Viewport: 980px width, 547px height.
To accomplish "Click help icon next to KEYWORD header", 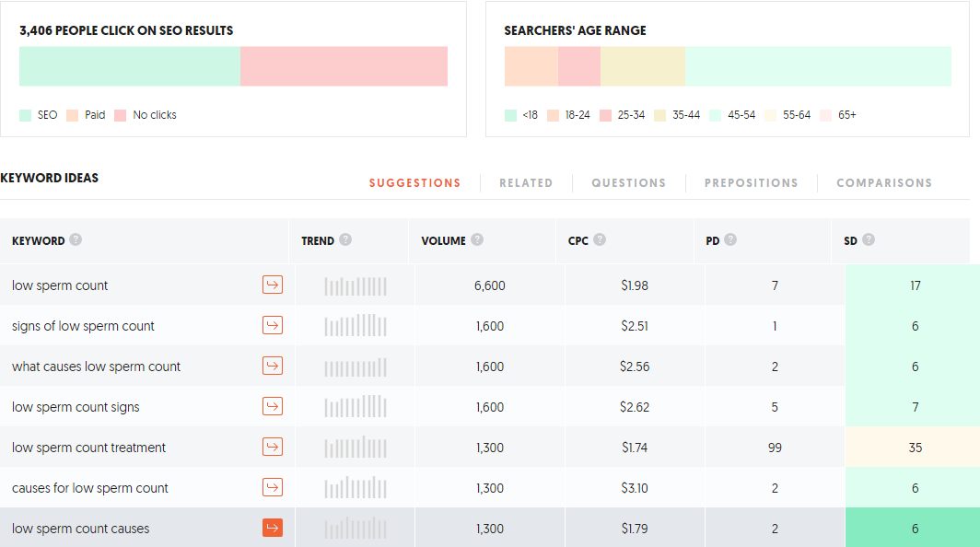I will [x=76, y=239].
